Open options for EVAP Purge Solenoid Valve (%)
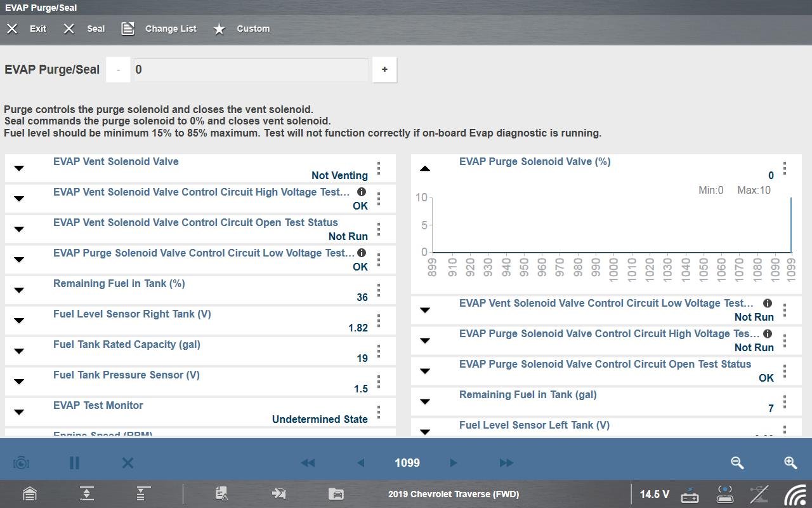Screen dimensions: 812x508 [785, 168]
